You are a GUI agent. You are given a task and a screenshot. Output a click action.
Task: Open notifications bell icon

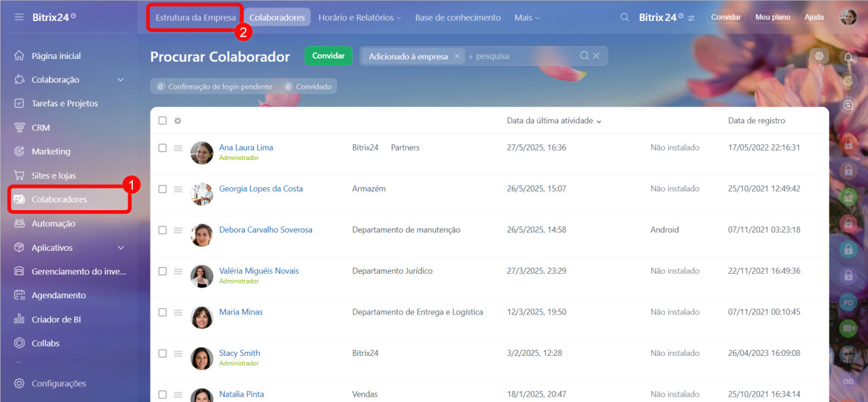tap(848, 57)
